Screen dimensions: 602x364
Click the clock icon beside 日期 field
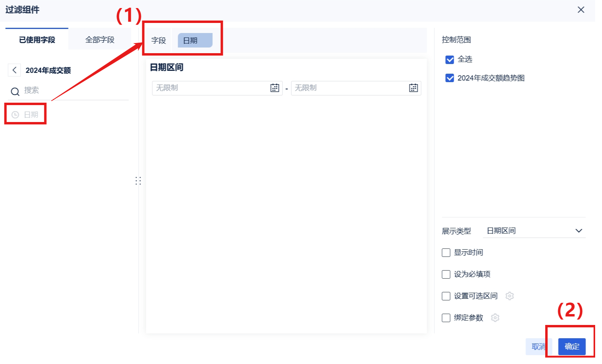point(15,115)
